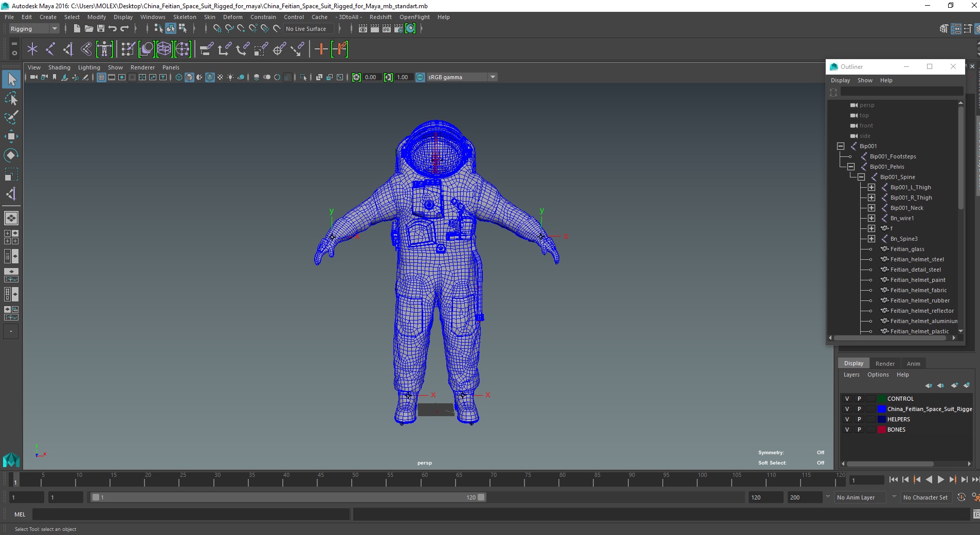This screenshot has height=535, width=980.
Task: Activate the Rotate tool in the toolbox
Action: tap(11, 155)
